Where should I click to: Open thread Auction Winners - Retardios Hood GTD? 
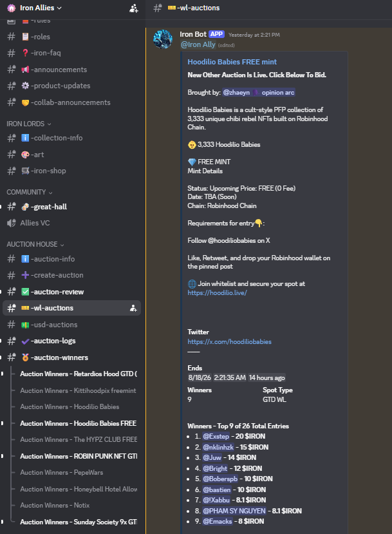tap(79, 374)
